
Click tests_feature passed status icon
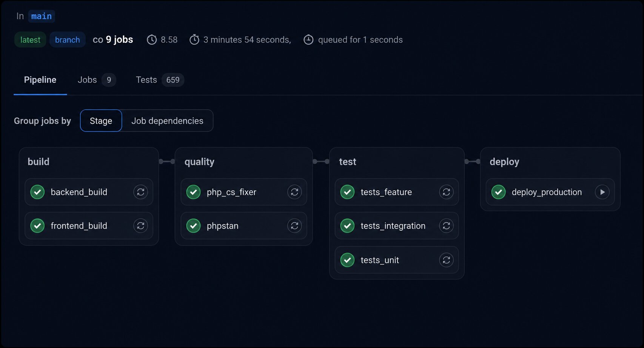tap(347, 192)
